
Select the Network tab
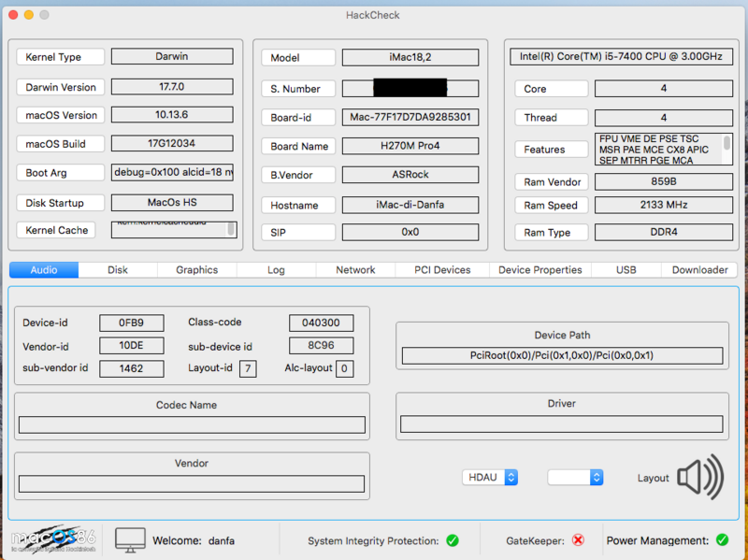355,270
